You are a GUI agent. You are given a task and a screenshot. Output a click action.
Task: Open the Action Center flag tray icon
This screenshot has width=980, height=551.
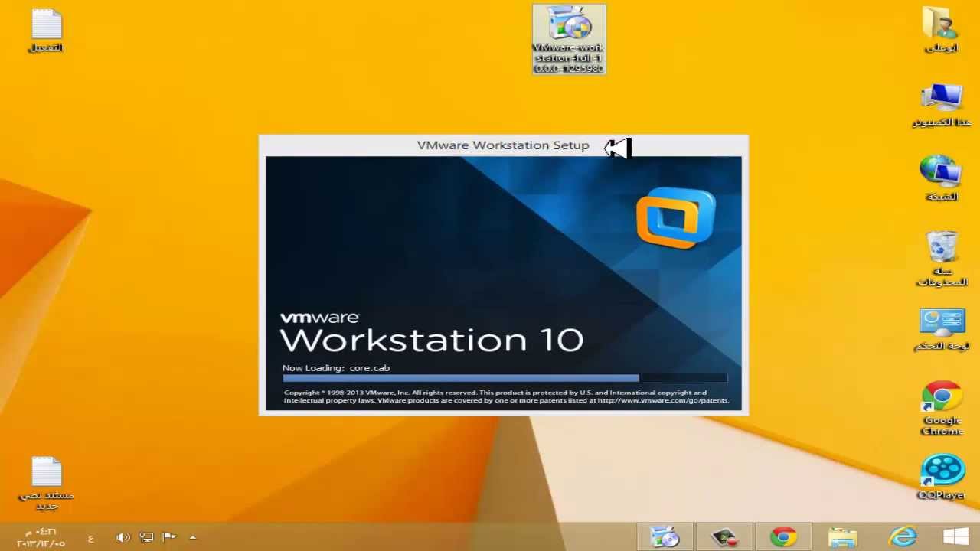(169, 537)
